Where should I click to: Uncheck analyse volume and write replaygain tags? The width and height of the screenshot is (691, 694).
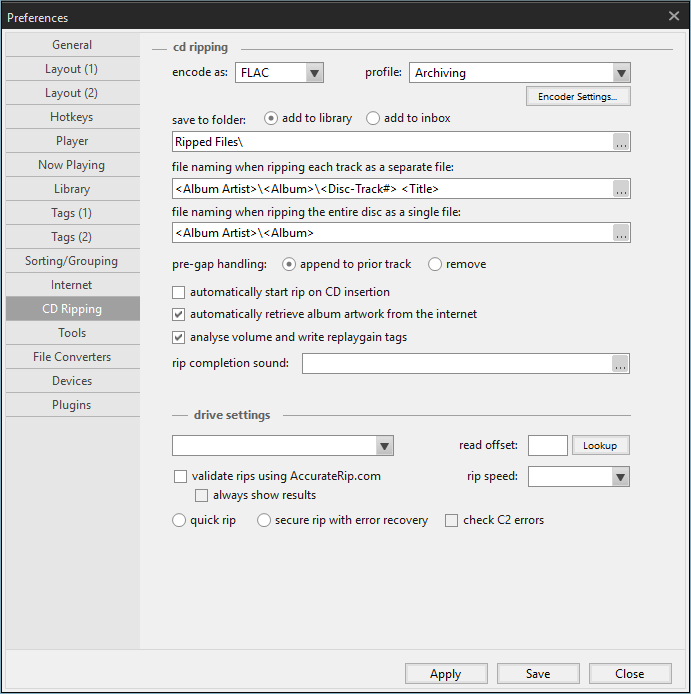click(178, 338)
